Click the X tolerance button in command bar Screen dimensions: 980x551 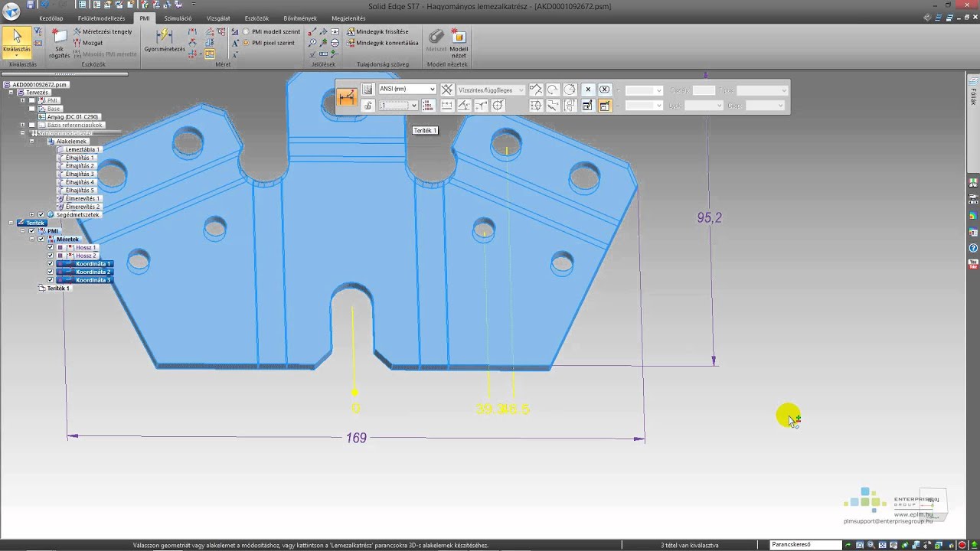tap(587, 90)
